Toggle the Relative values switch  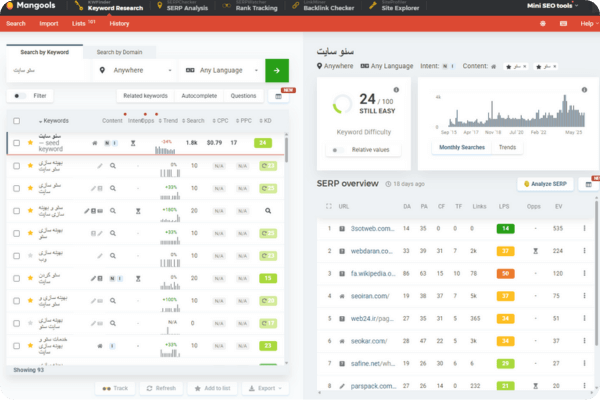pyautogui.click(x=338, y=150)
